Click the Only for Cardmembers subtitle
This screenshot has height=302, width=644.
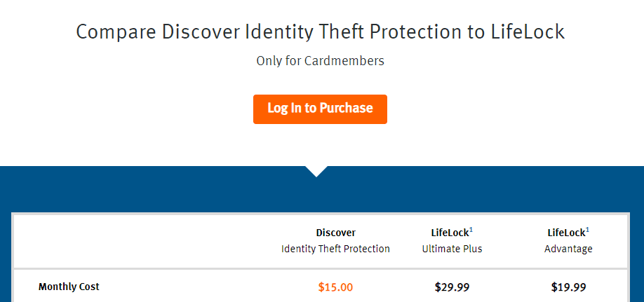pos(320,61)
